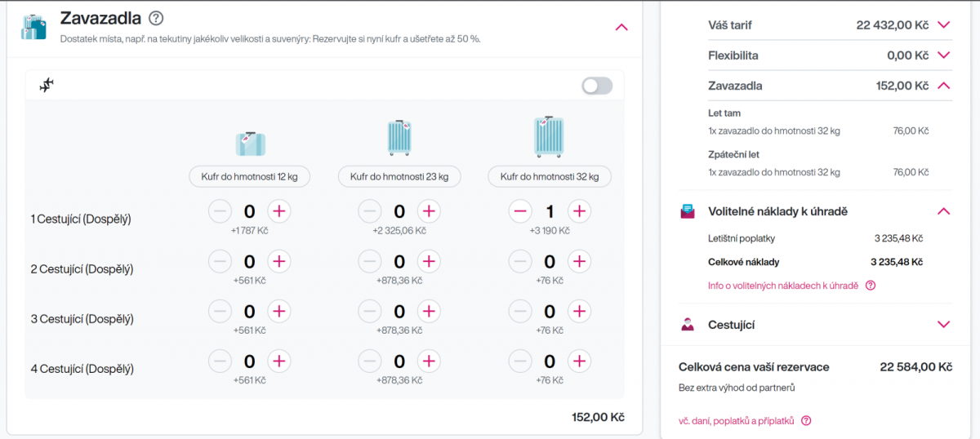Expand the Flexibilita summary row
Viewport: 980px width, 439px height.
(x=944, y=55)
